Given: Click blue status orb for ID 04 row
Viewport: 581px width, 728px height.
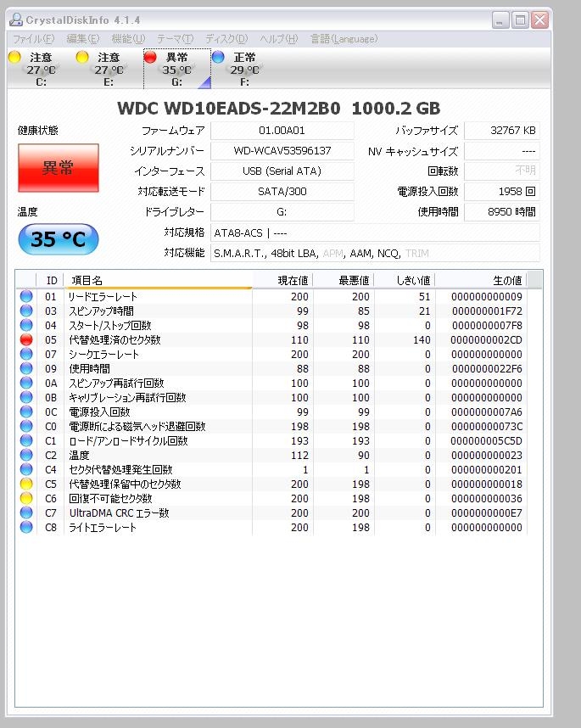Looking at the screenshot, I should [x=26, y=325].
